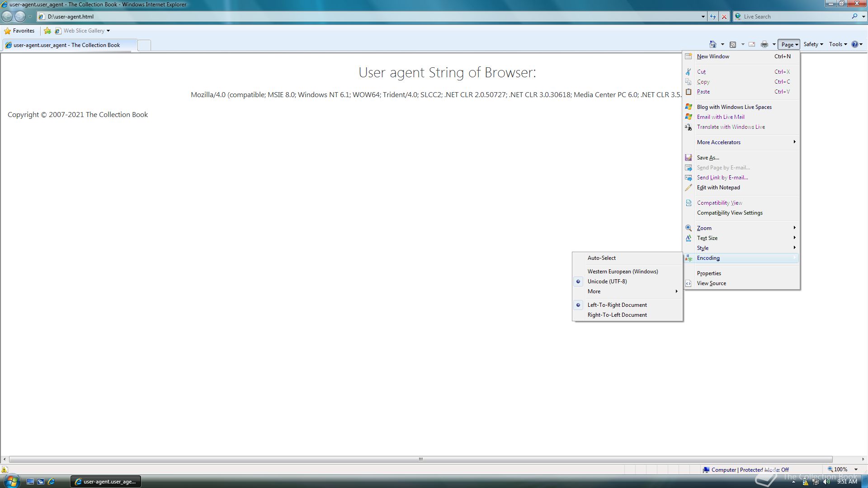Click the View Source icon
Screen dimensions: 868x488
coord(688,283)
